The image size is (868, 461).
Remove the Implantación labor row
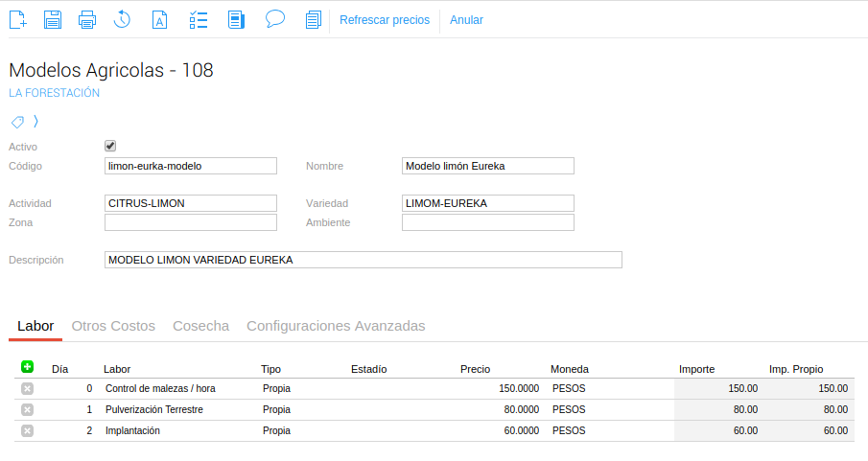click(x=27, y=430)
